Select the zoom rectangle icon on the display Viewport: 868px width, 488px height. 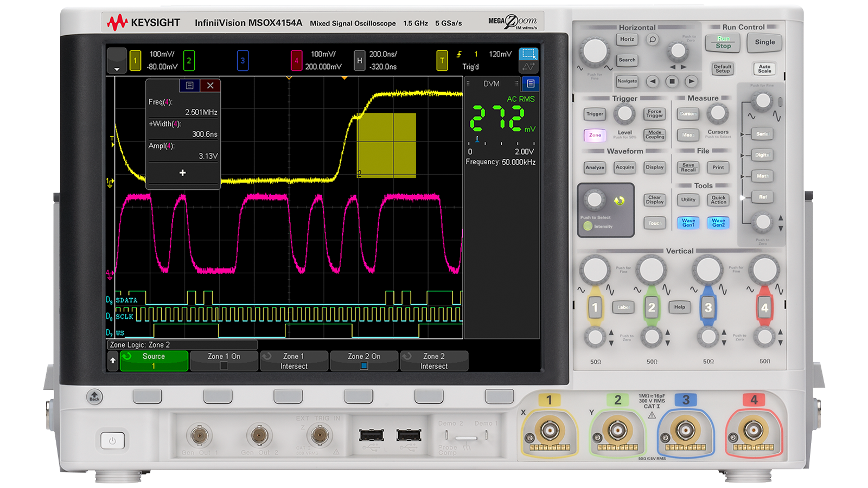(x=528, y=54)
